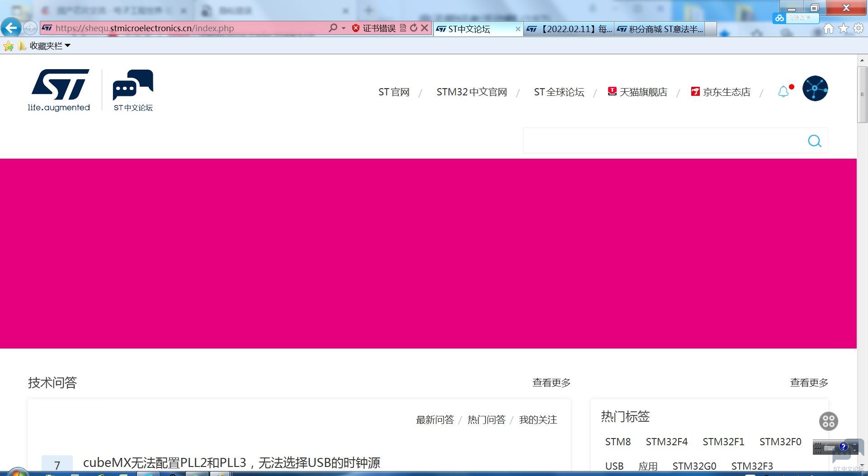The image size is (868, 476).
Task: Click the STM8 tag
Action: [618, 442]
